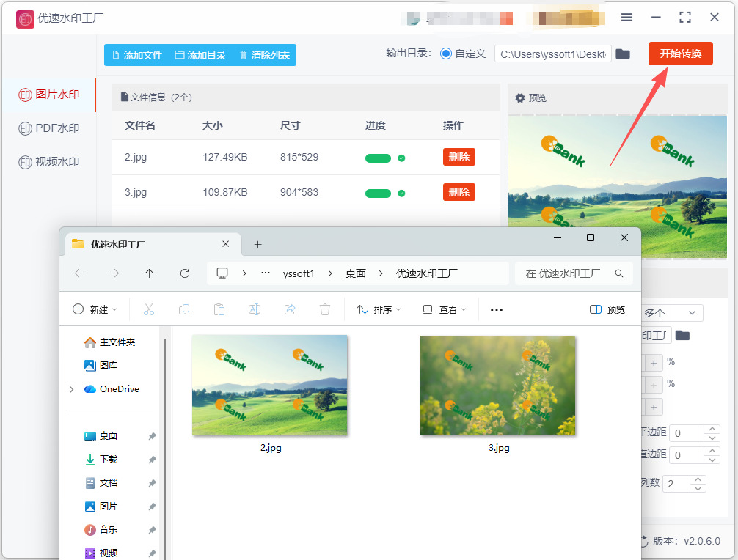This screenshot has width=738, height=560.
Task: Click 添加目录 to add a folder
Action: click(200, 55)
